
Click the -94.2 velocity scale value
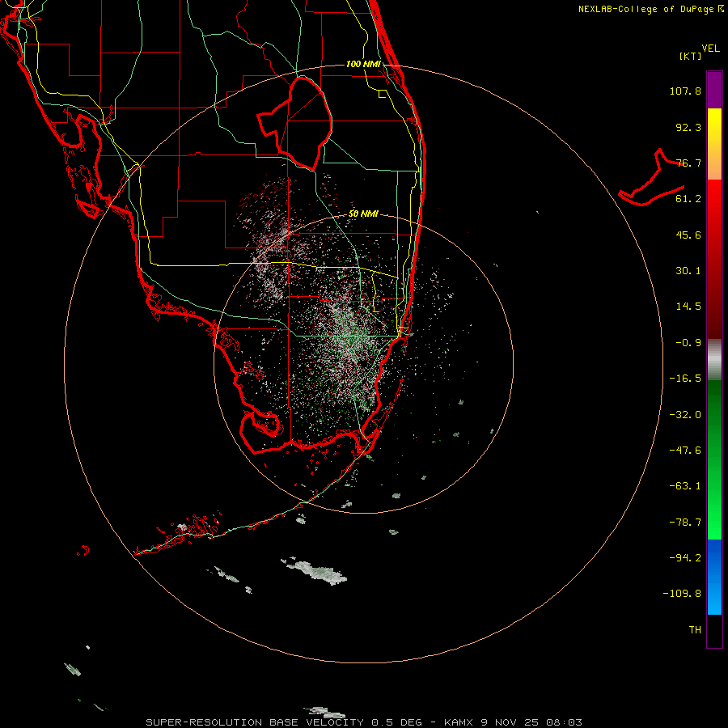coord(685,558)
